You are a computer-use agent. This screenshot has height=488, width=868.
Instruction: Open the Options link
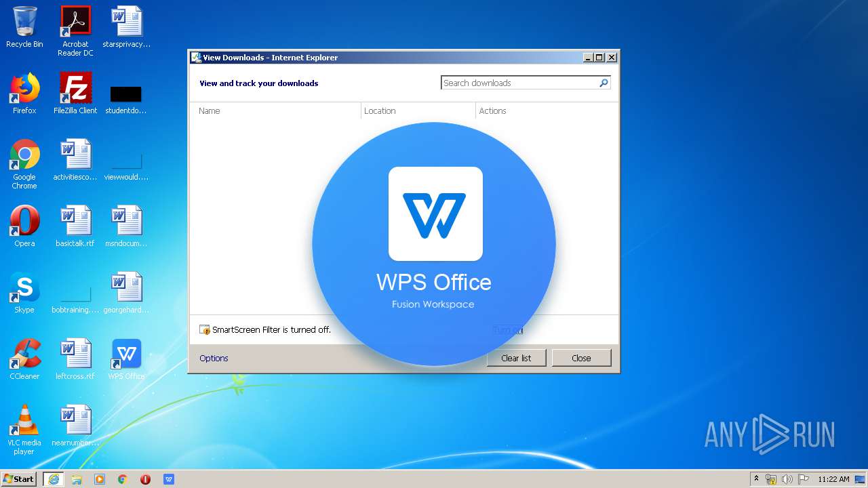coord(214,358)
